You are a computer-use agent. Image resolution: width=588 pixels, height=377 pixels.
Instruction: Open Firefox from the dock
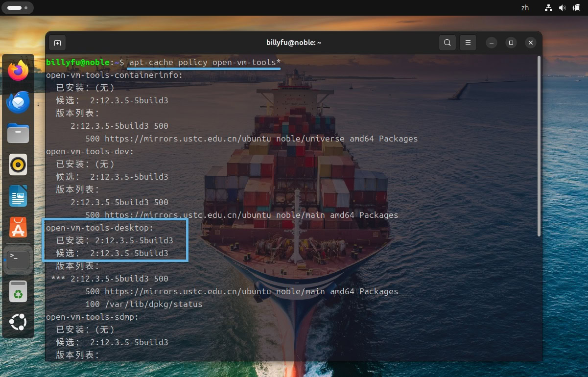click(18, 70)
